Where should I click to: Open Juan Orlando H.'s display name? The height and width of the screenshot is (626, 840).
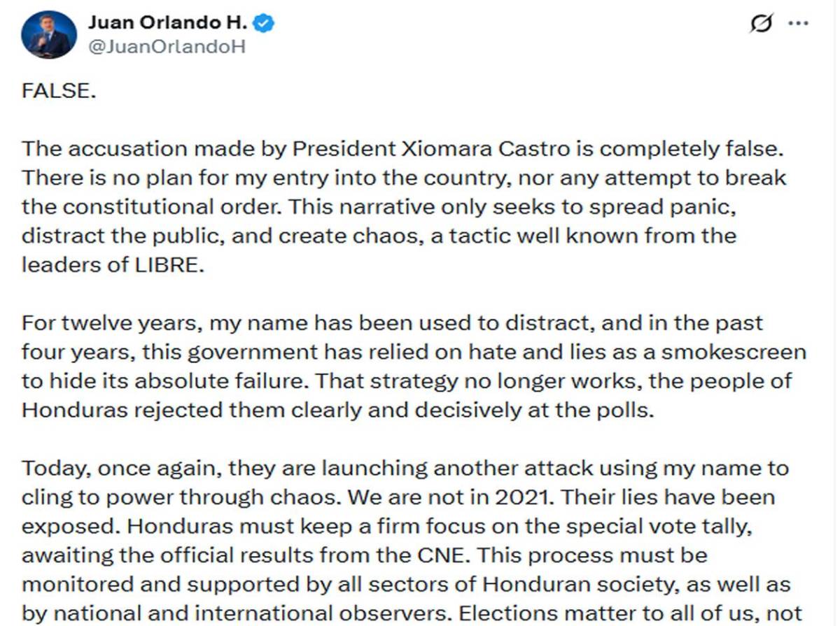169,22
